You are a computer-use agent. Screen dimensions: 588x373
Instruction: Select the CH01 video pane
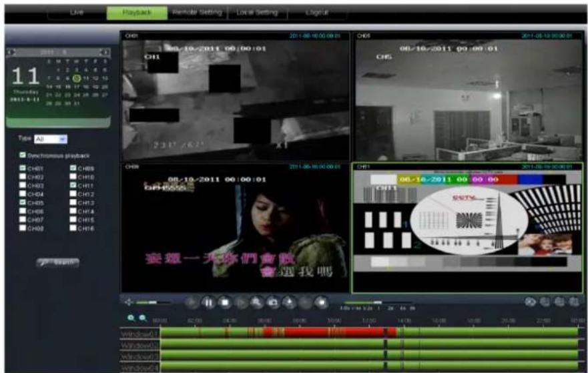coord(235,97)
